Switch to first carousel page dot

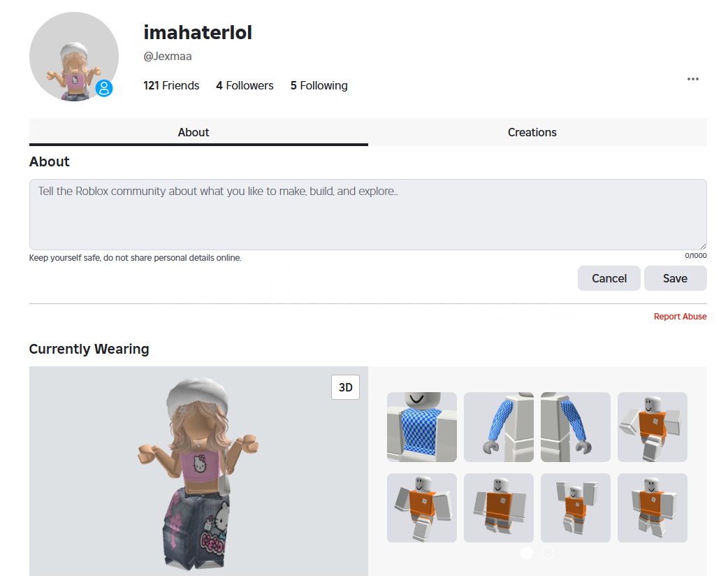coord(527,553)
